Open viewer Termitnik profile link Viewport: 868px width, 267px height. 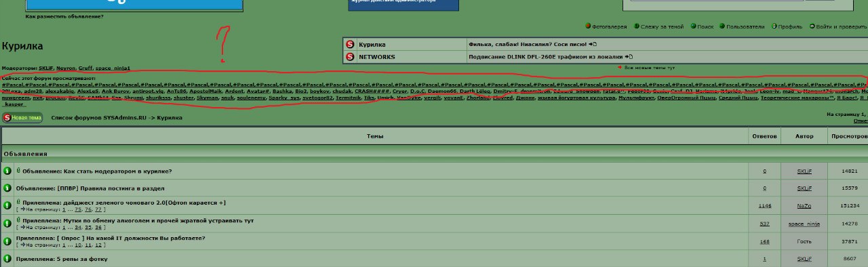tap(349, 98)
